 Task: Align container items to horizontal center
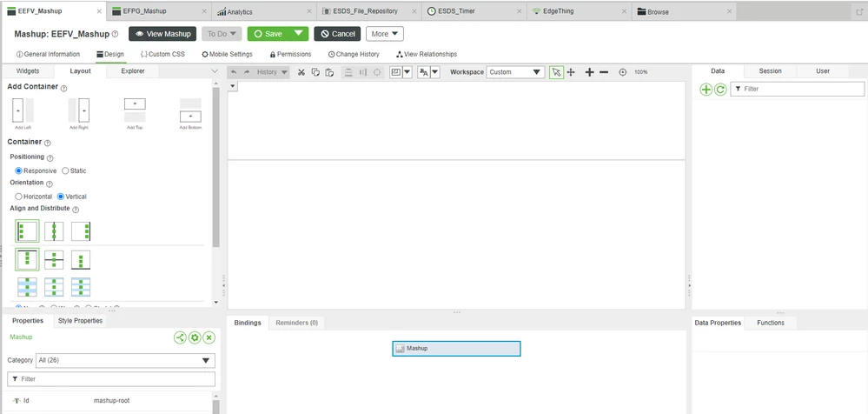54,231
